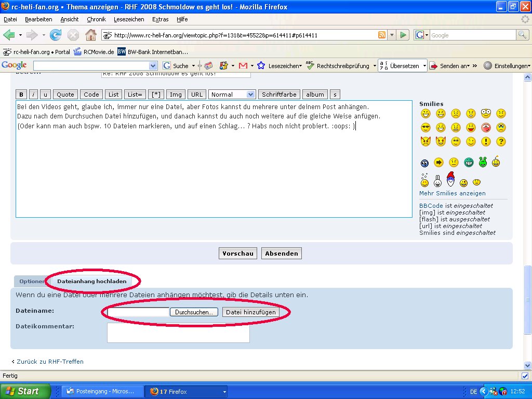
Task: Open the Übersetzen dropdown arrow
Action: coord(424,66)
